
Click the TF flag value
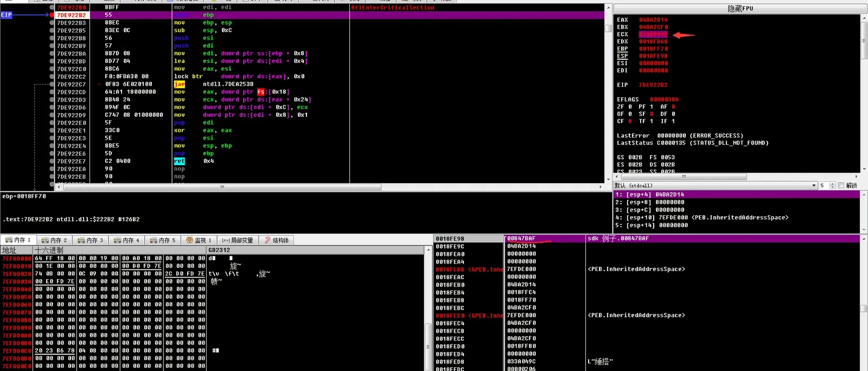pyautogui.click(x=652, y=121)
